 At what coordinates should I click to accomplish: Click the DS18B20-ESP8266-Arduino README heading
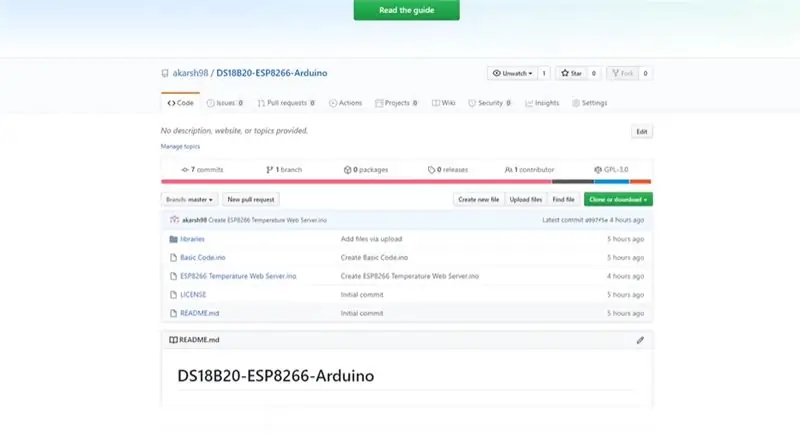[276, 376]
